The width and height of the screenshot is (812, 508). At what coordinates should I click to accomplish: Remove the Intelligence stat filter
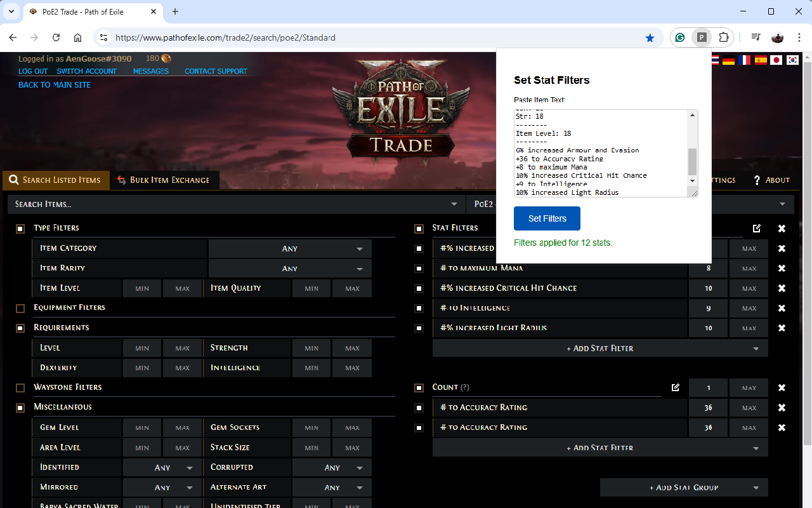[782, 308]
